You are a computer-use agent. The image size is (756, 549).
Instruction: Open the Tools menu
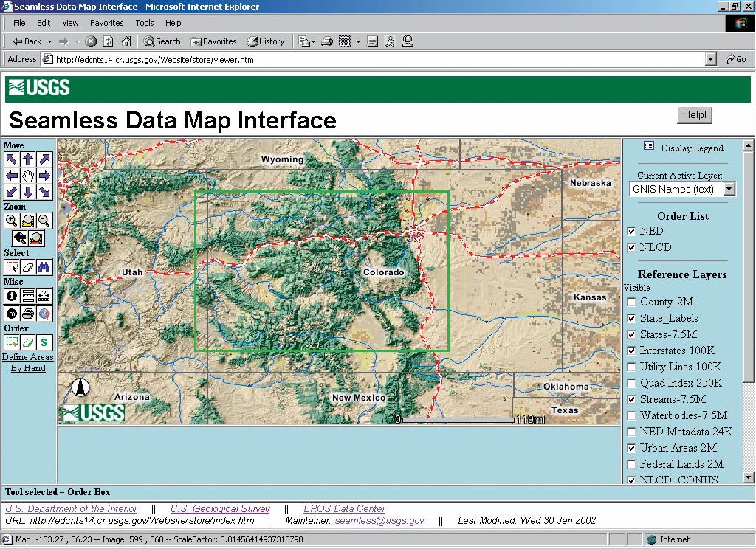point(145,24)
